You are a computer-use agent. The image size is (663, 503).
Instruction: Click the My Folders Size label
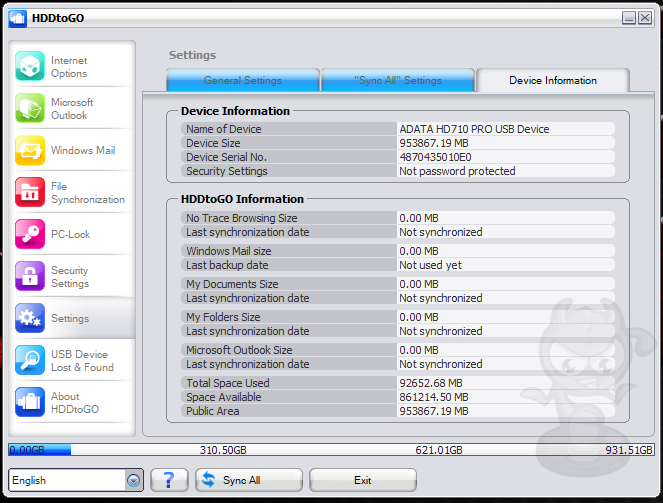point(223,317)
